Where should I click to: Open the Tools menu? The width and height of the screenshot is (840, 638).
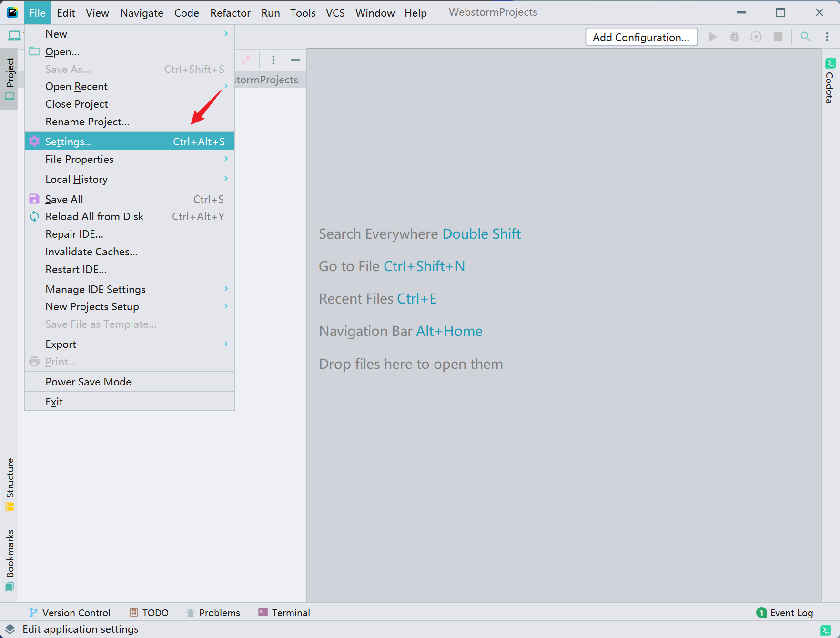(303, 13)
